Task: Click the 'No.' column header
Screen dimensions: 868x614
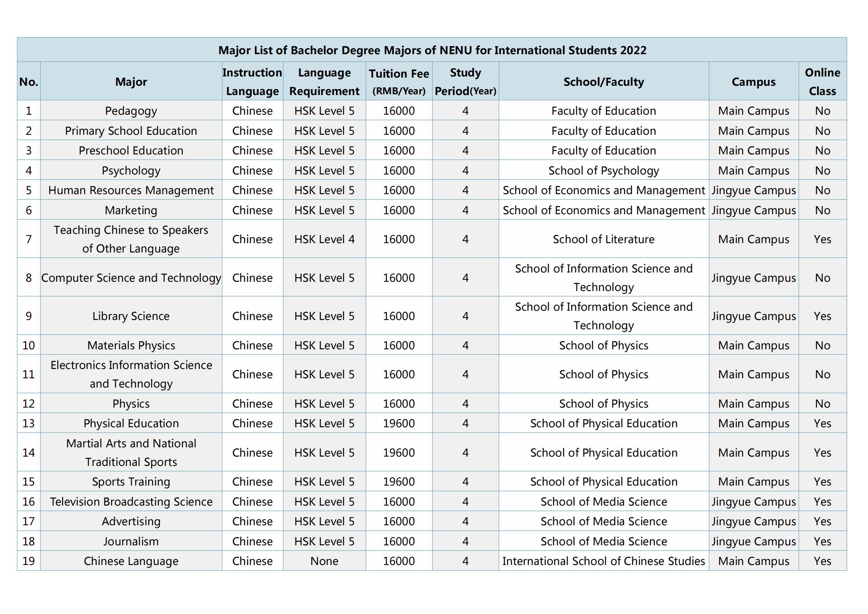Action: (x=29, y=82)
